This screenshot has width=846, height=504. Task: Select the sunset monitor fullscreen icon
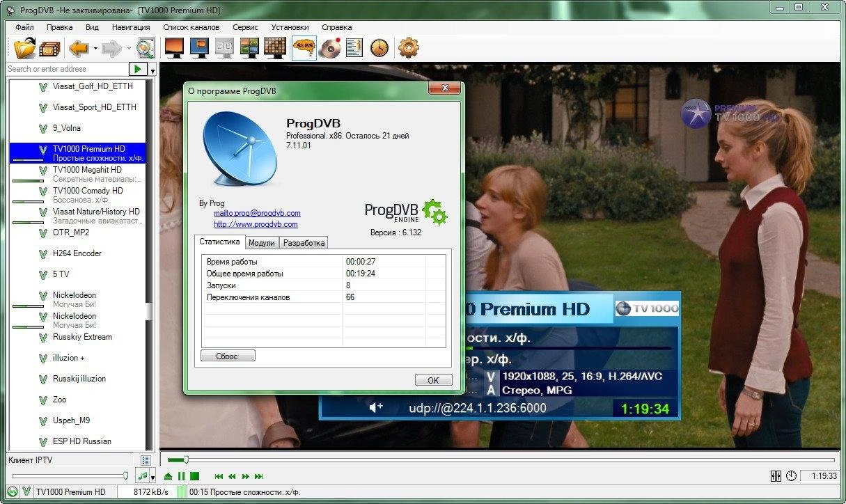click(174, 48)
